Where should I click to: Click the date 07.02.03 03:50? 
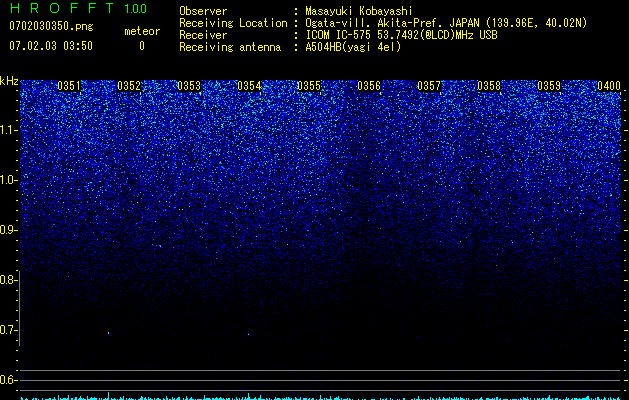tap(51, 46)
